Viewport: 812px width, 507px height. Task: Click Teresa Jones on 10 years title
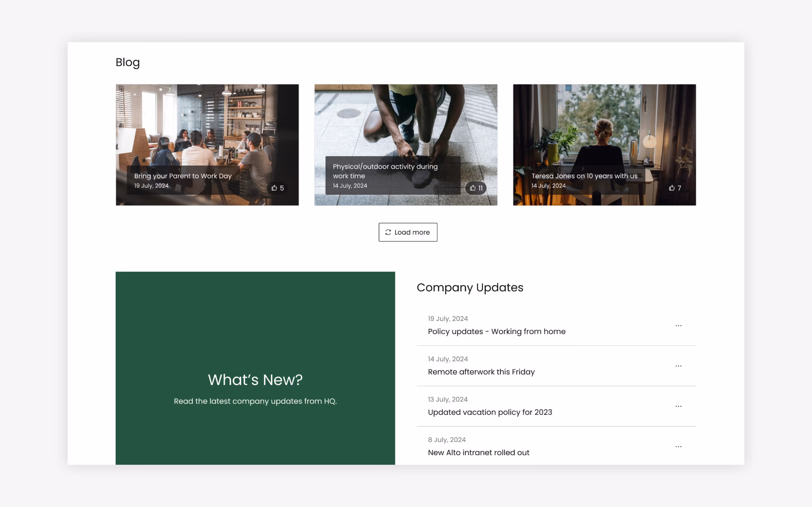[584, 176]
